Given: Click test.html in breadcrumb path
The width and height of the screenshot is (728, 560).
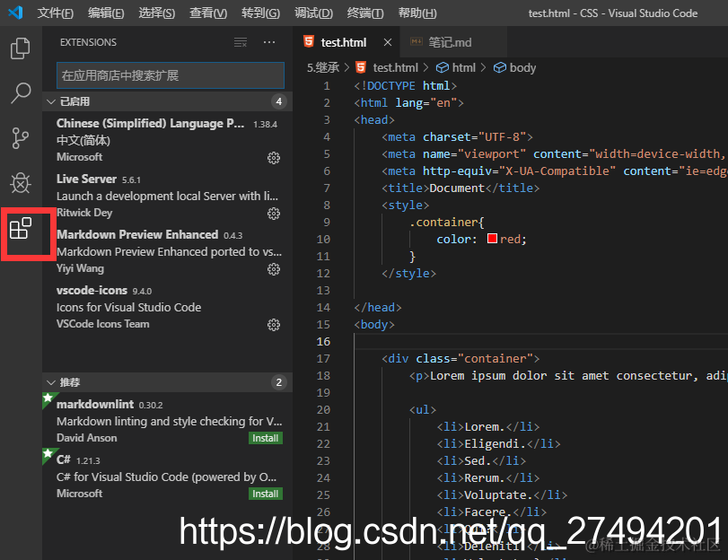Looking at the screenshot, I should pos(396,68).
